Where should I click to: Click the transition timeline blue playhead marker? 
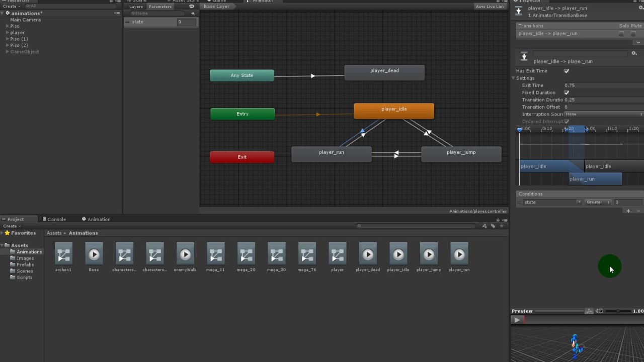coord(520,129)
